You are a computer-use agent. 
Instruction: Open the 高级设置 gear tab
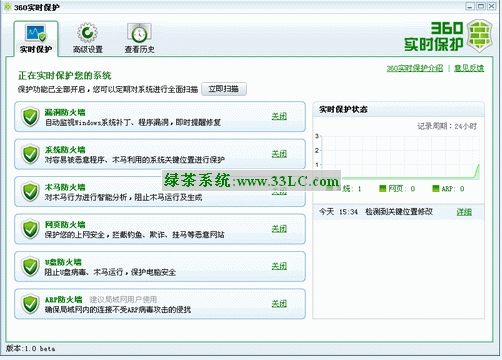click(88, 39)
